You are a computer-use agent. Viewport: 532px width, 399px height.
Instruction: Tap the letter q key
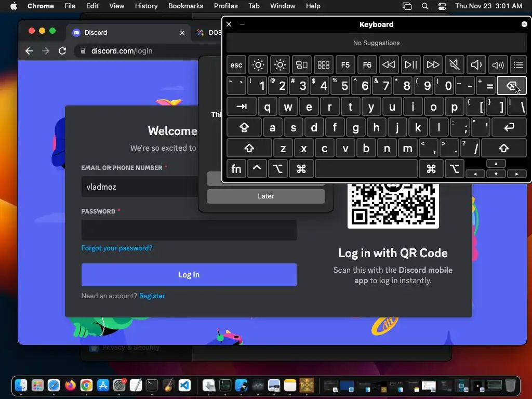pos(268,107)
